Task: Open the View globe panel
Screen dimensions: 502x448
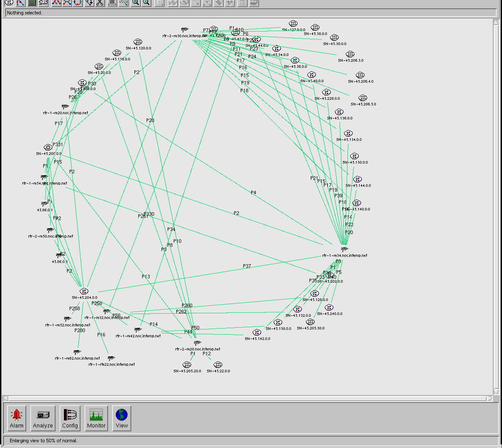Action: [x=121, y=418]
